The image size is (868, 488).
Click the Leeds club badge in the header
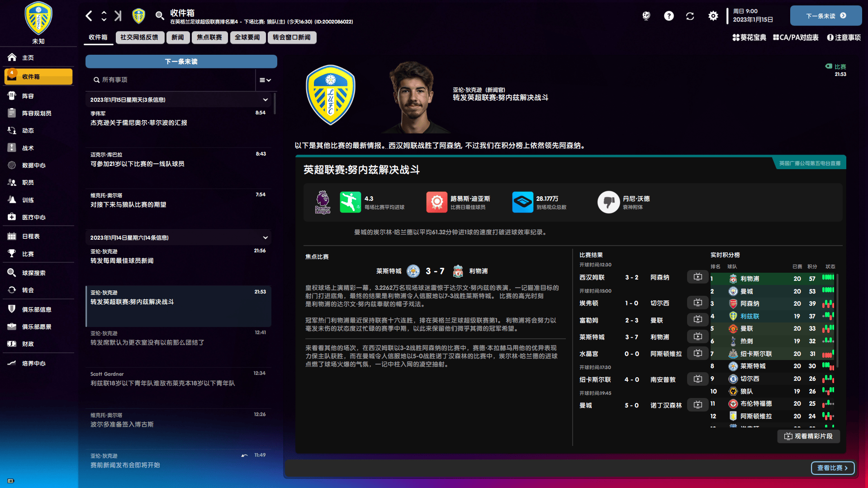coord(139,16)
